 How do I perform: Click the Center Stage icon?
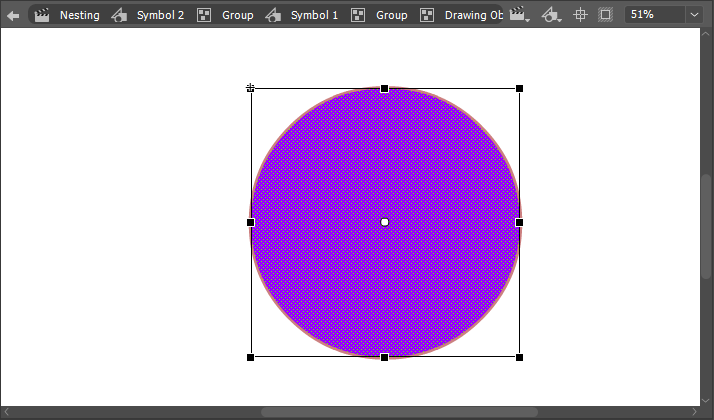coord(580,15)
